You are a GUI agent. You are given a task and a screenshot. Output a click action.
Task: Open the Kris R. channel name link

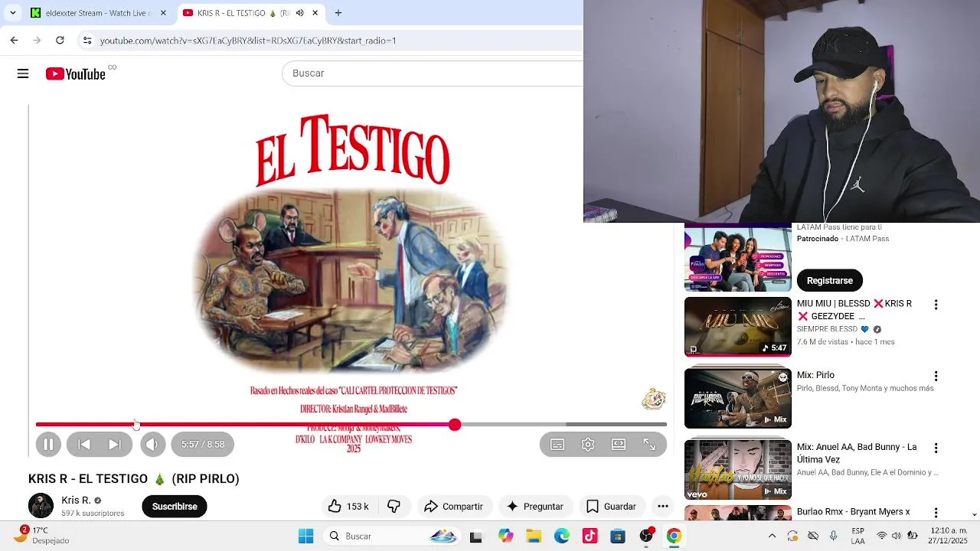(x=76, y=500)
